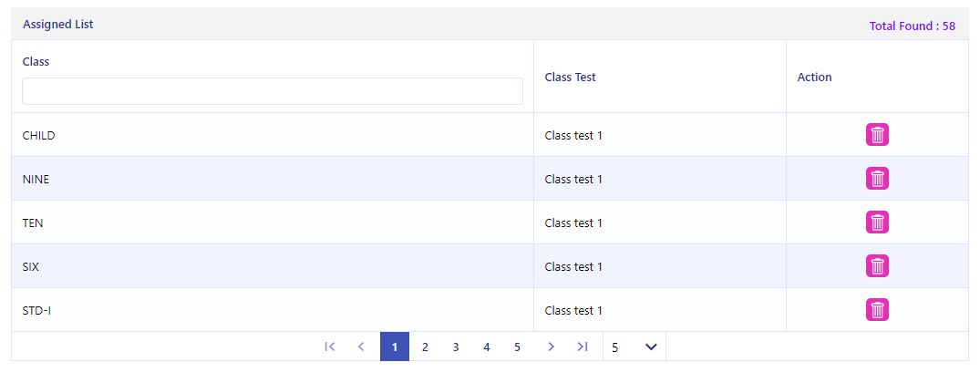The image size is (980, 383).
Task: Open rows-per-page dropdown showing 5
Action: point(634,347)
